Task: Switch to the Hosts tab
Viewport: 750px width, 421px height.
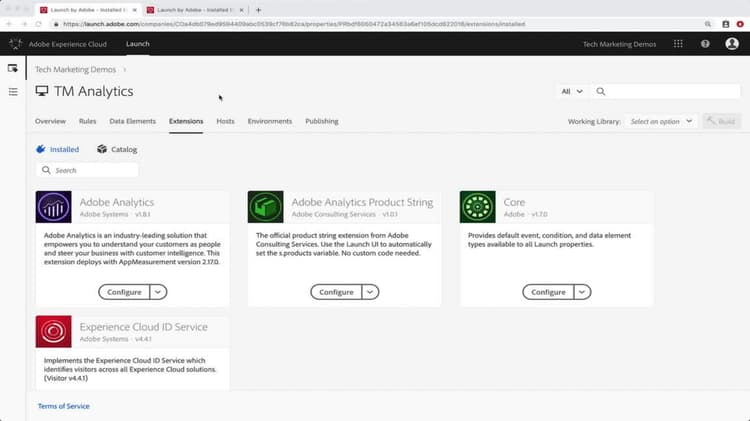Action: [225, 122]
